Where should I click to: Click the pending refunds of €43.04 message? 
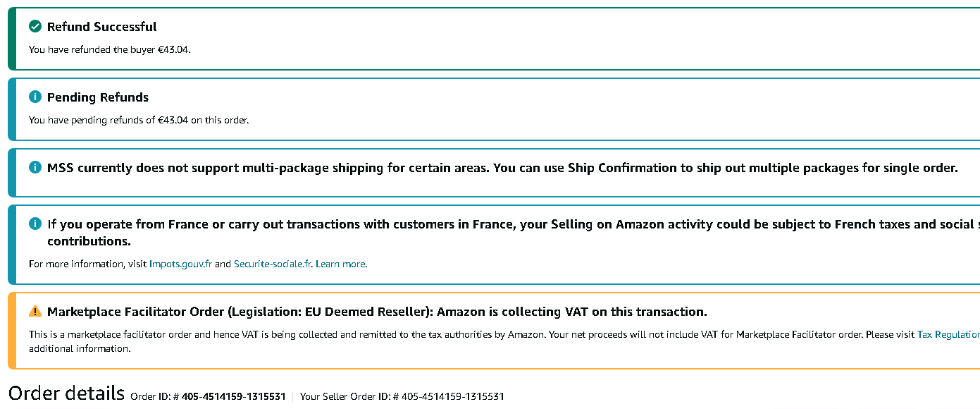139,121
